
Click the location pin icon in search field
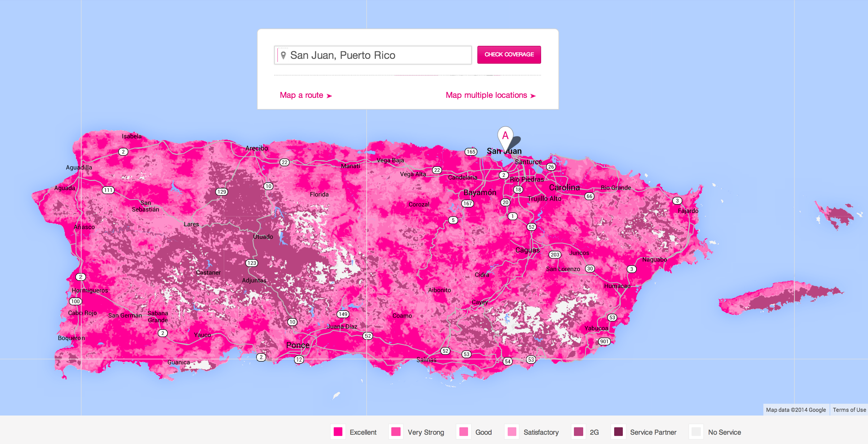[x=283, y=55]
